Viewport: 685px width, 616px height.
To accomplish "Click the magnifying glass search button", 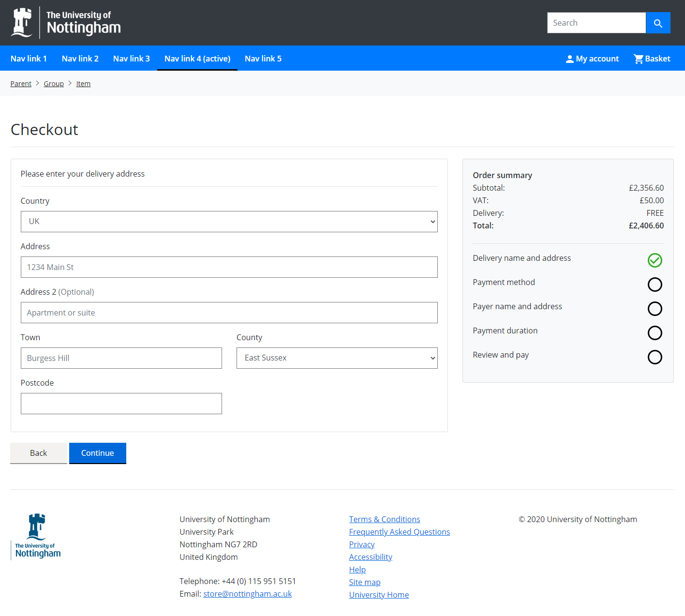I will tap(657, 23).
